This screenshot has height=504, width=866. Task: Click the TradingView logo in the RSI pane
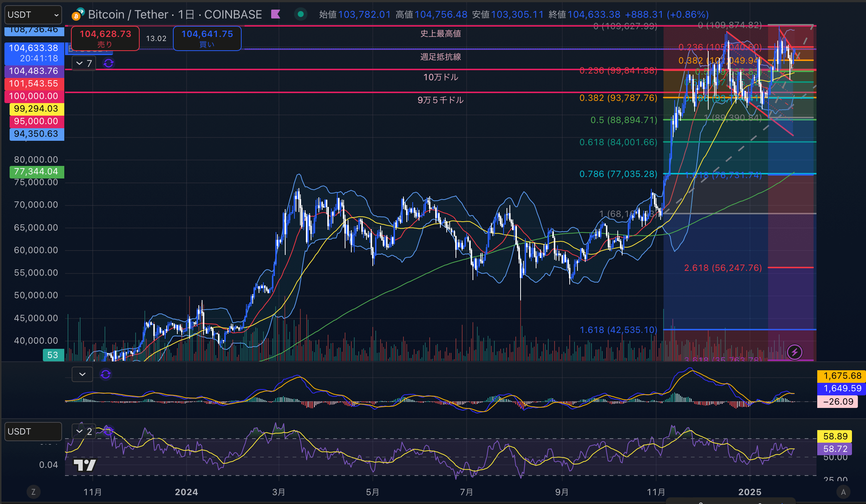tap(85, 465)
